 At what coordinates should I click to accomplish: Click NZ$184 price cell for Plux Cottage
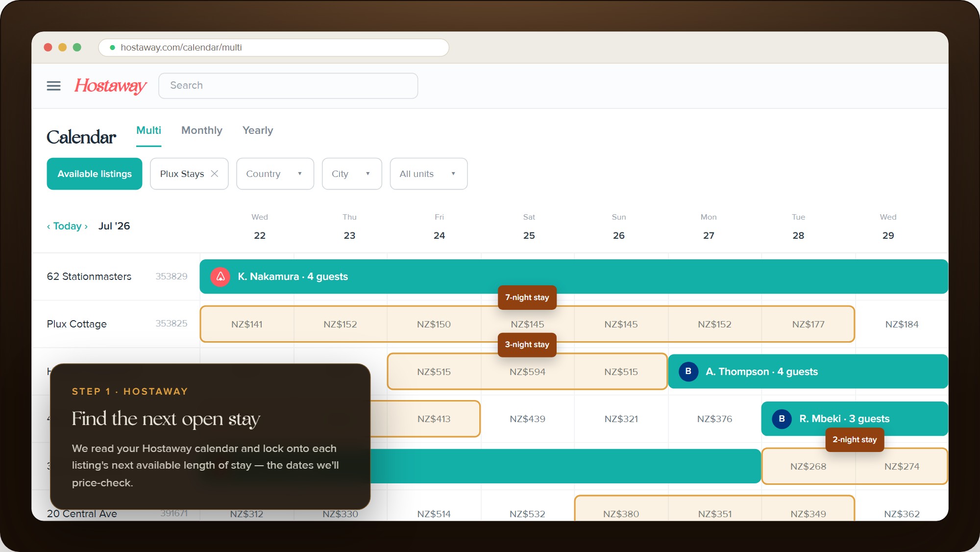tap(902, 324)
